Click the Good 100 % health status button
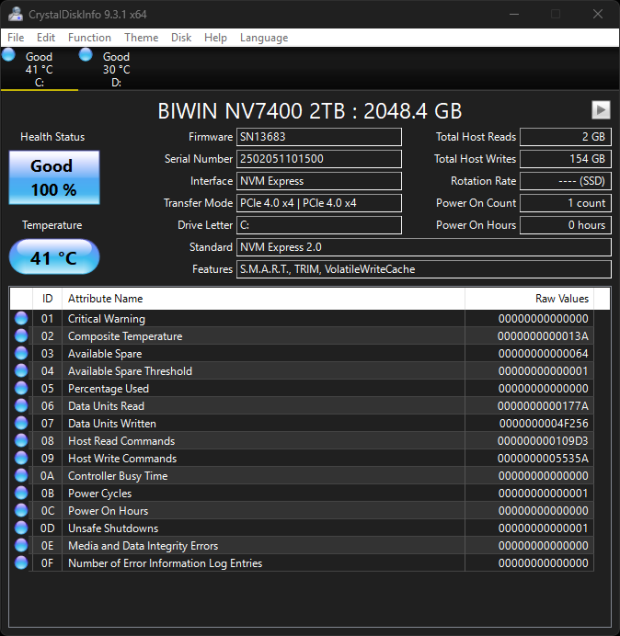This screenshot has width=620, height=636. tap(54, 177)
